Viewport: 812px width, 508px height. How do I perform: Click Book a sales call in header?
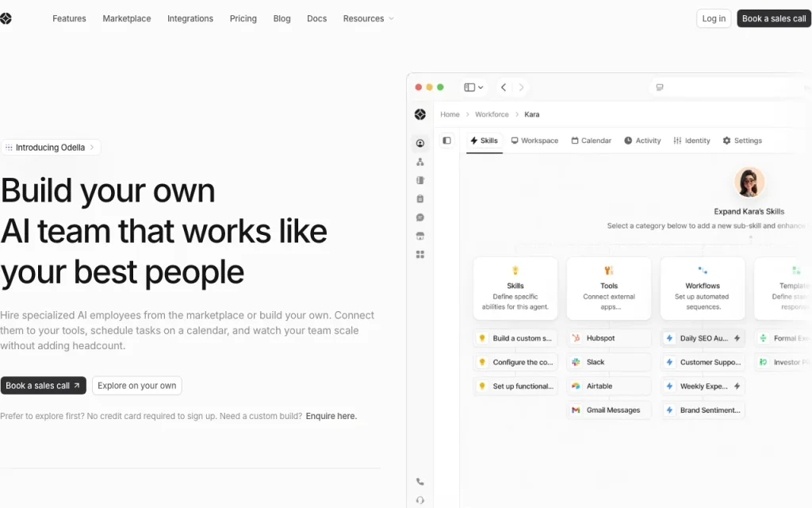[774, 19]
